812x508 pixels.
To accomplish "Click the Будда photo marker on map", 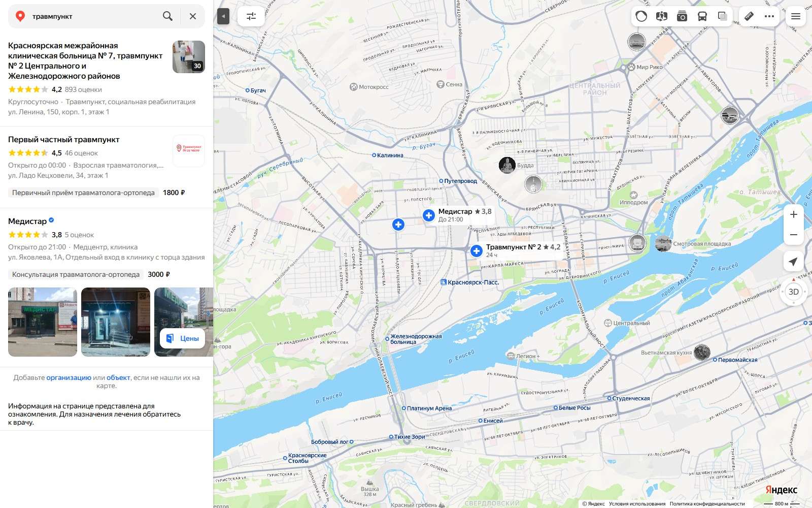I will coord(507,165).
